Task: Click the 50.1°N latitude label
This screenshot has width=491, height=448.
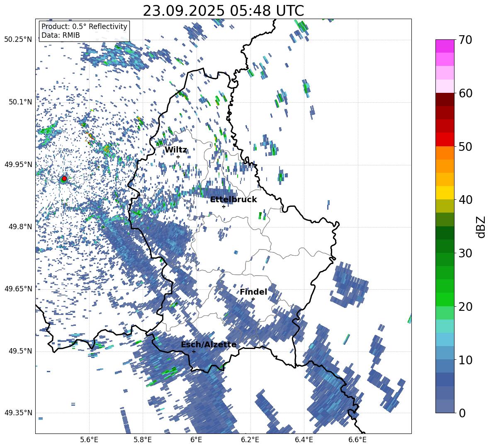Action: [x=20, y=102]
